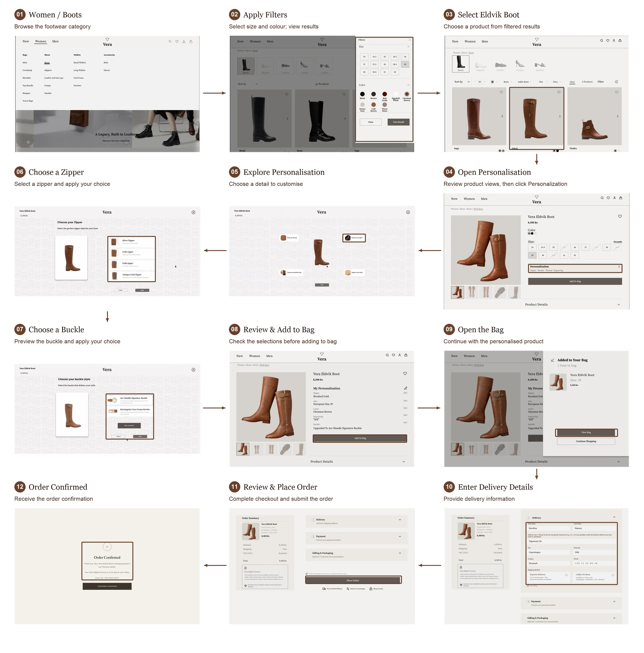Screen dimensions: 644x653
Task: Click the wishlist heart icon in step 04 header
Action: point(608,198)
